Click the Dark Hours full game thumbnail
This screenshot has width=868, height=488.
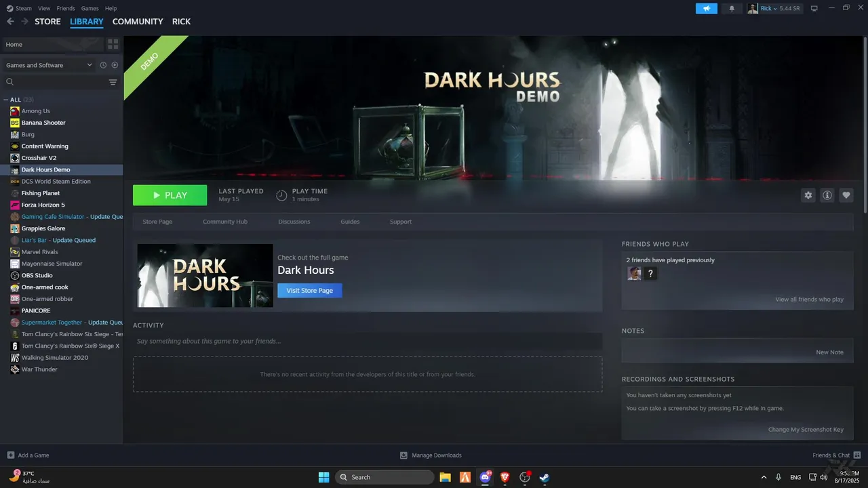pyautogui.click(x=205, y=276)
